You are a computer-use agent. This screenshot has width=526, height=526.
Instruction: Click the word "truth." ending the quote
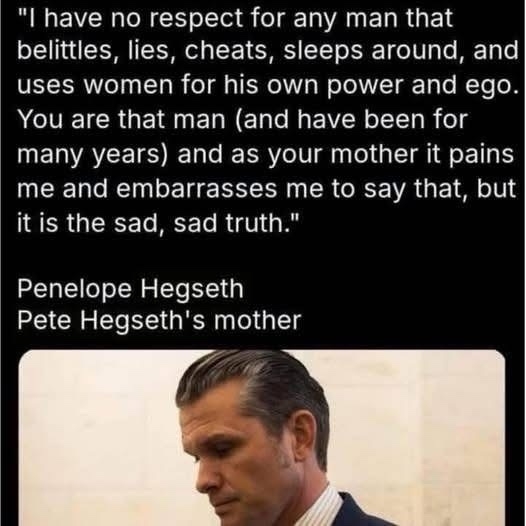262,223
